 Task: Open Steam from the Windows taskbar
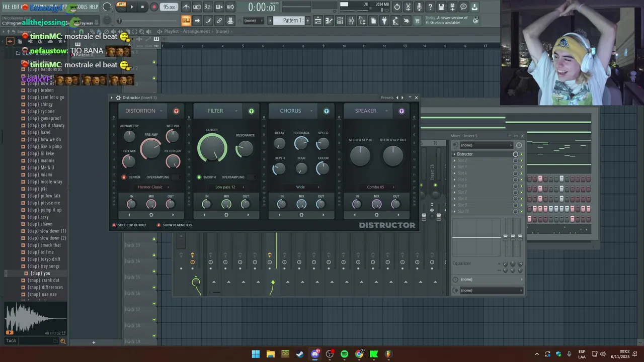coord(300,354)
